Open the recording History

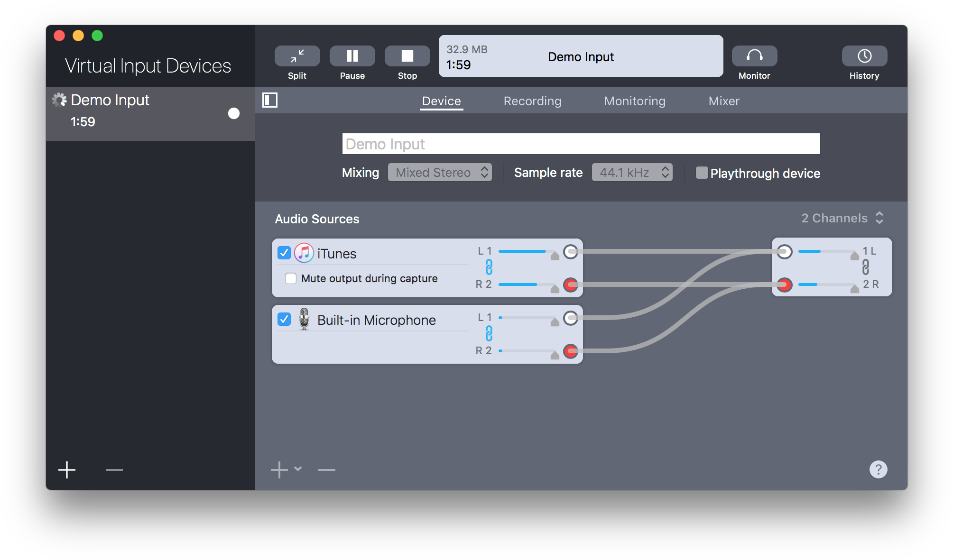coord(864,56)
